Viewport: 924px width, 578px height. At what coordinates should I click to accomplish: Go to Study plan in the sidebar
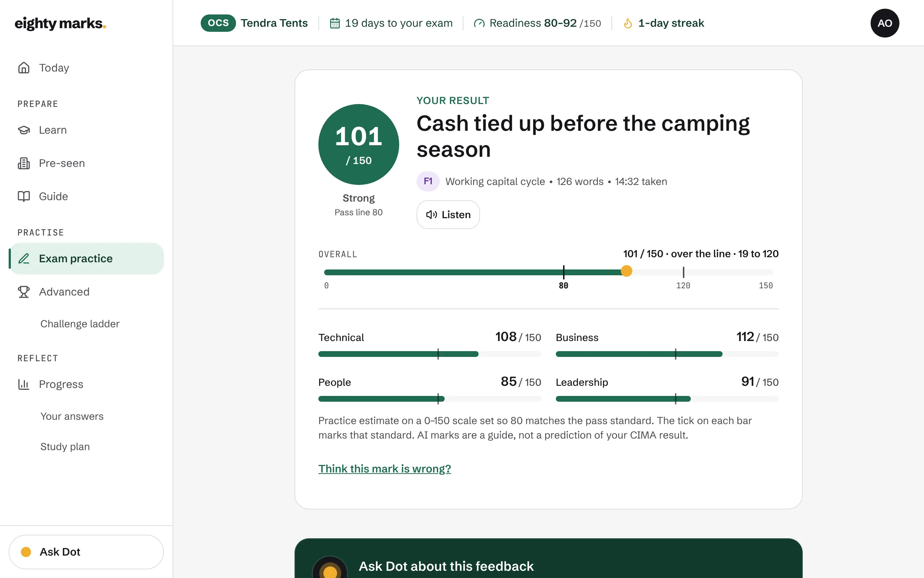[x=65, y=447]
